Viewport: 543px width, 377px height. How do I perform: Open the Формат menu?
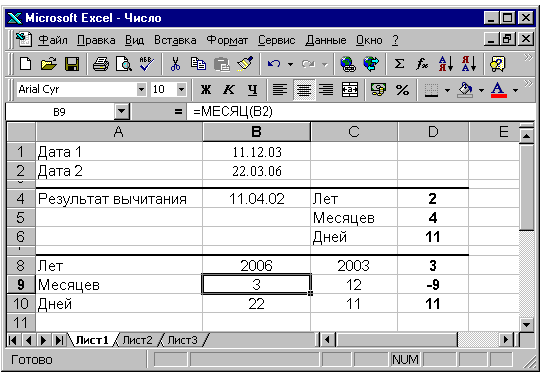point(227,40)
